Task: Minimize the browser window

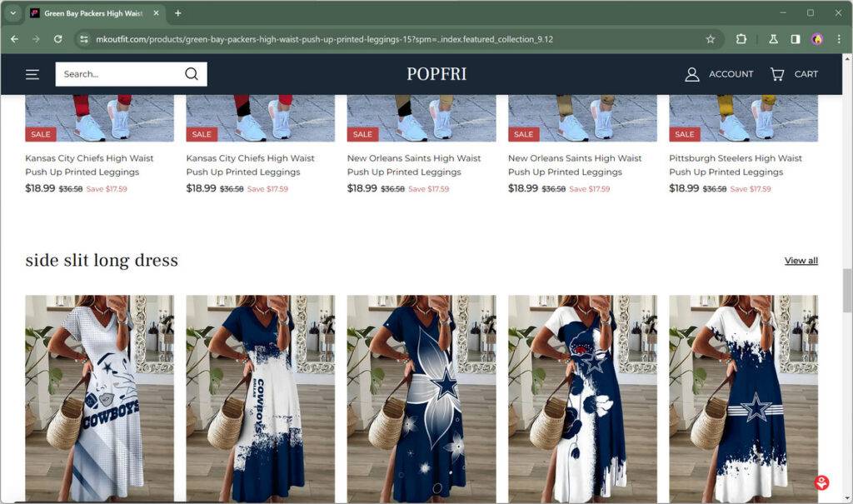Action: 783,12
